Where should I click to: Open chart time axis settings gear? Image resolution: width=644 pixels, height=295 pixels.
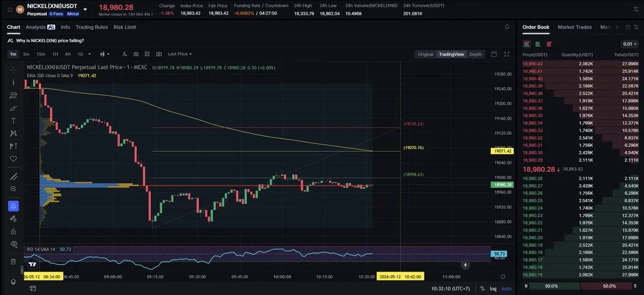point(502,277)
